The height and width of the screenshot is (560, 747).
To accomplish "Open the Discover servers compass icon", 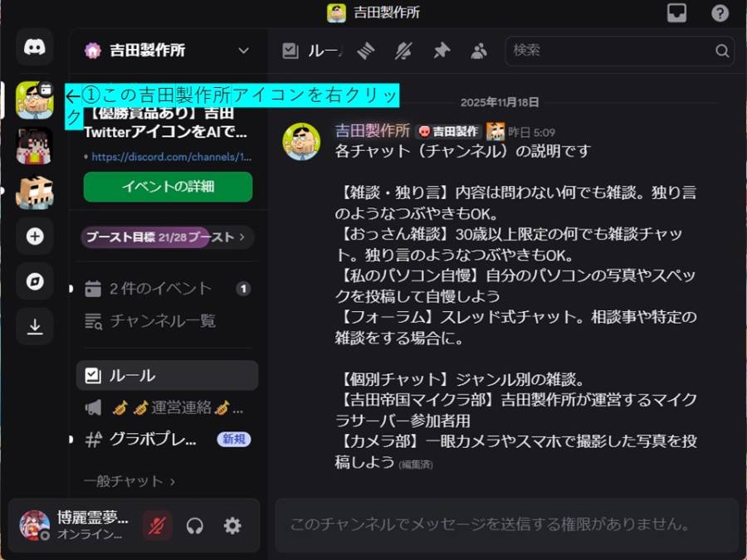I will tap(34, 281).
